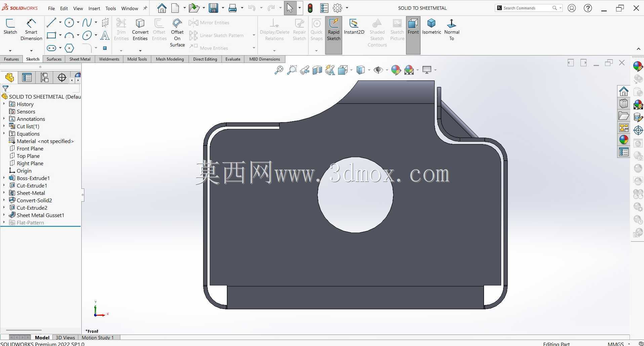The width and height of the screenshot is (644, 346).
Task: Expand the Boss-Extrude1 feature
Action: [4, 178]
